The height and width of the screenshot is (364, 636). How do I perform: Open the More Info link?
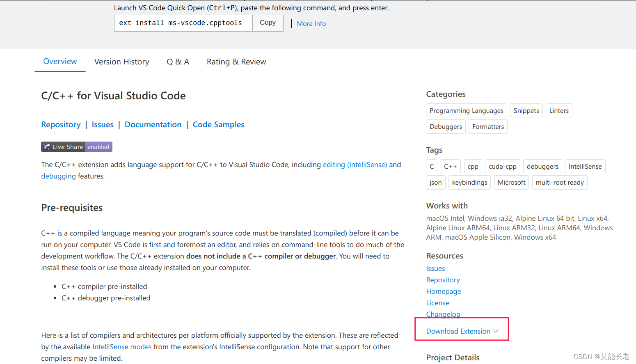[x=311, y=23]
